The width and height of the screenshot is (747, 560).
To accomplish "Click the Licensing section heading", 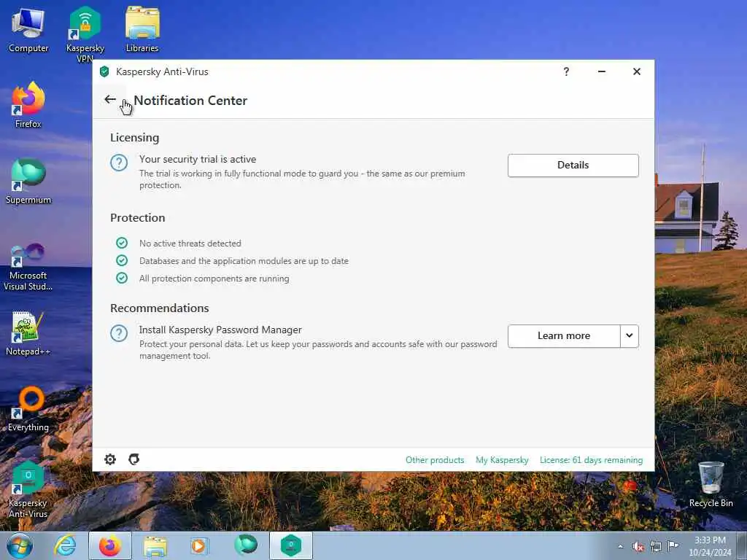I will (135, 138).
